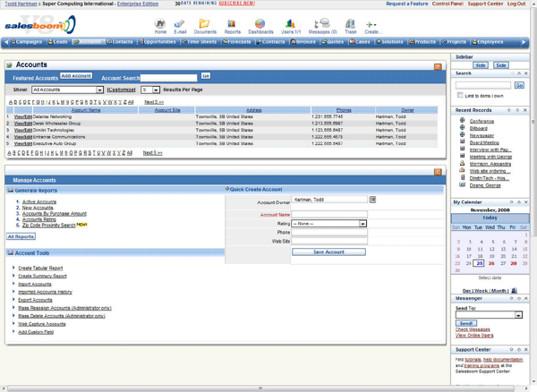Open the Employees tab
Screen dimensions: 537x392
coord(488,42)
